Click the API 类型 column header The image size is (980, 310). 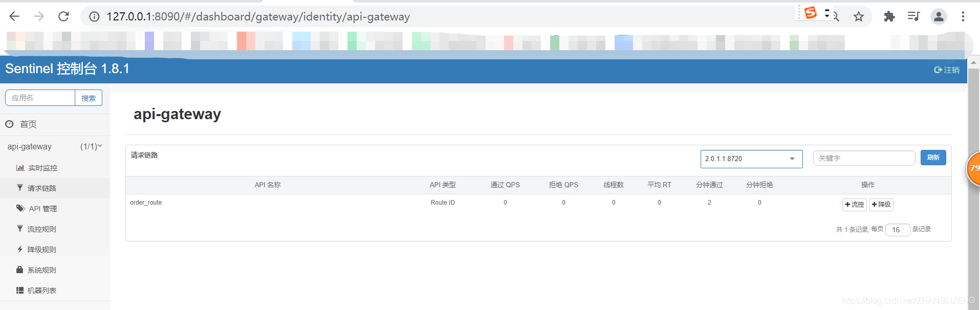click(443, 185)
